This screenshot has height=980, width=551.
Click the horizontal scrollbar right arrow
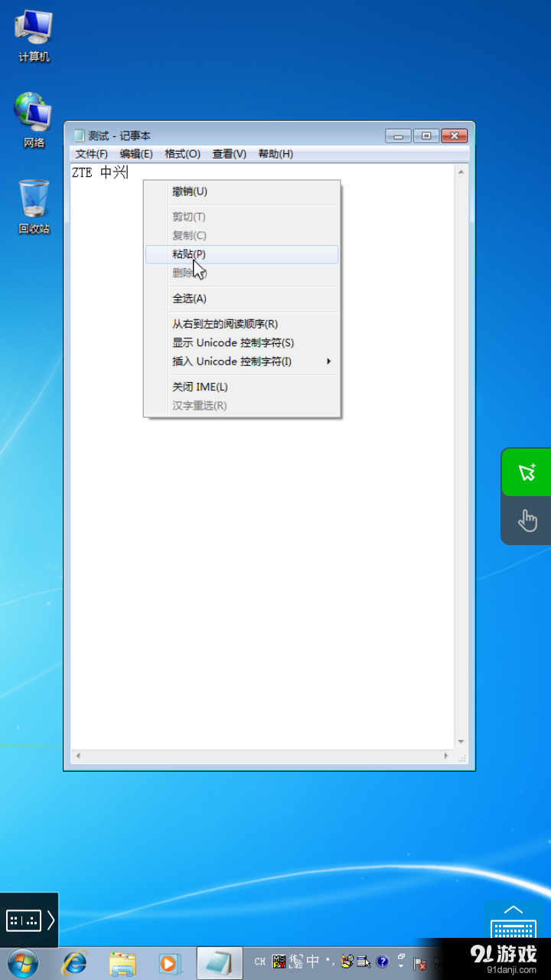(x=447, y=756)
